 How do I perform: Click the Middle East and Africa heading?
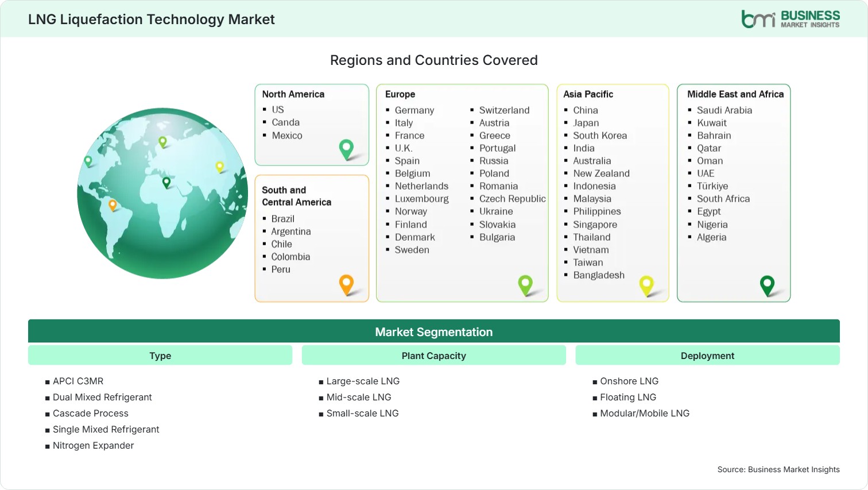click(x=735, y=94)
